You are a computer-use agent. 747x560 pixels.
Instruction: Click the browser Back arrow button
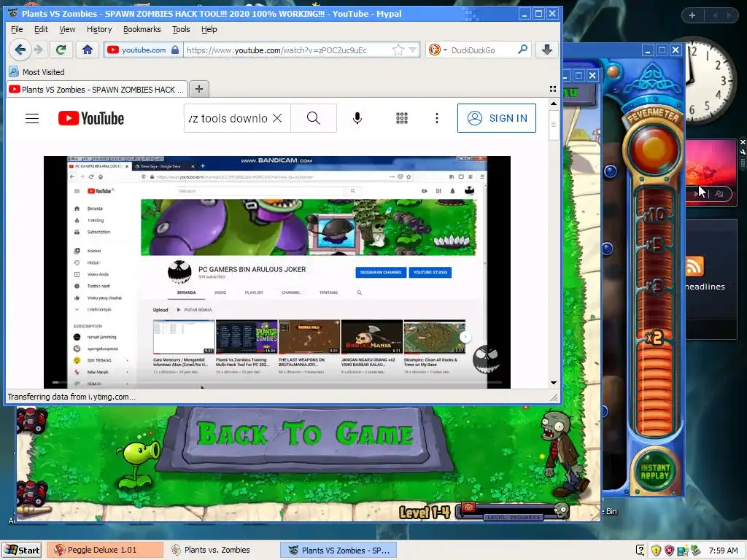click(20, 50)
